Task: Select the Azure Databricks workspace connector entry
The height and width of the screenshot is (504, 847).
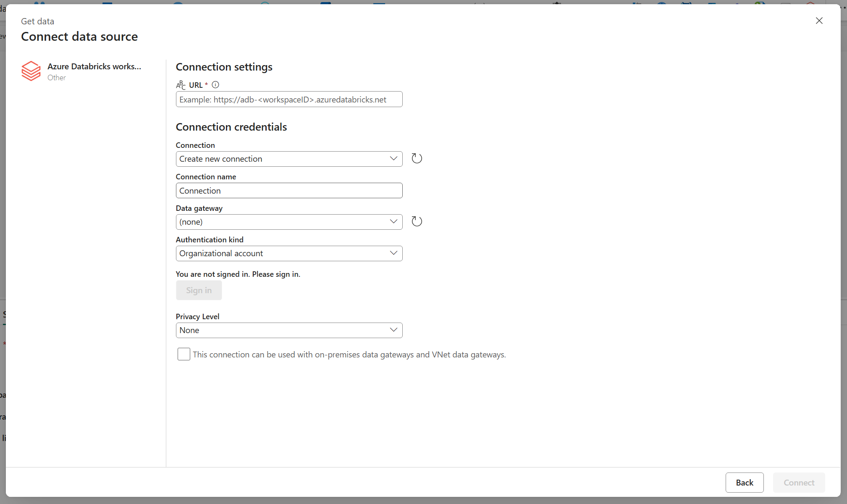Action: (82, 71)
